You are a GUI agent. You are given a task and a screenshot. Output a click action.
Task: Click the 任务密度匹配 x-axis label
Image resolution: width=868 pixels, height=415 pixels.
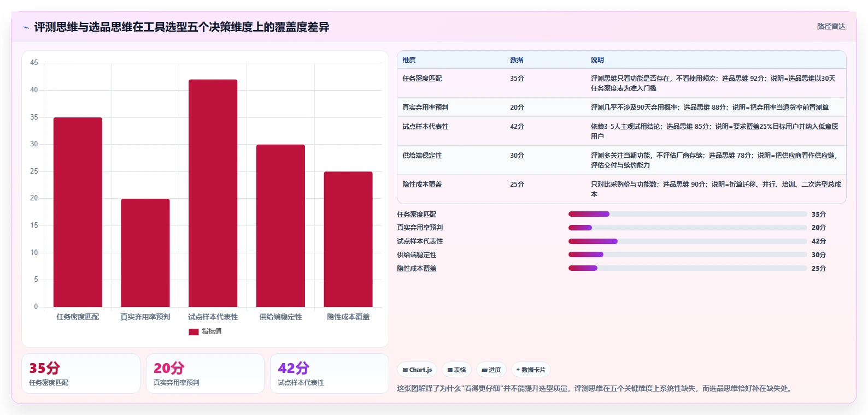coord(78,317)
